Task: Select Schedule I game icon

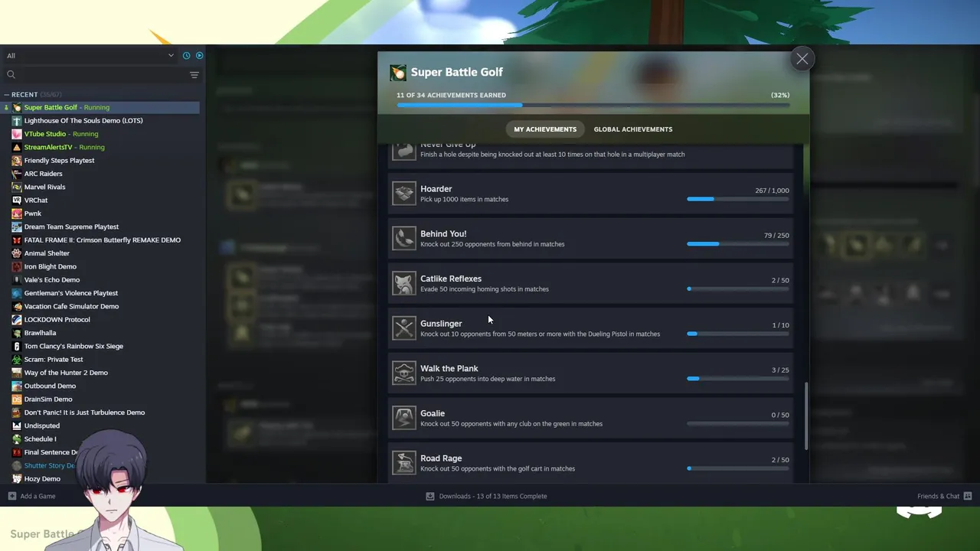Action: (x=17, y=439)
